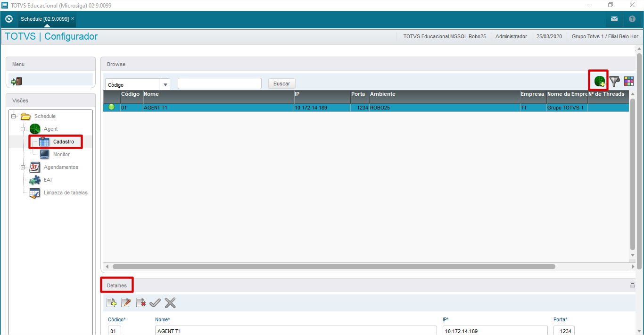Viewport: 644px width, 335px height.
Task: Click the grid scroll right arrow
Action: [x=633, y=267]
